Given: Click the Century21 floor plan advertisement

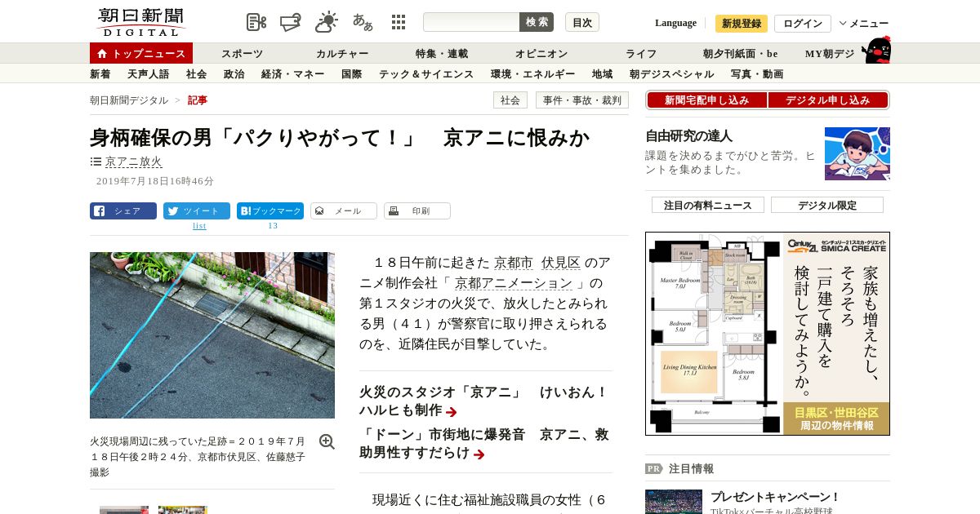Looking at the screenshot, I should click(x=768, y=334).
